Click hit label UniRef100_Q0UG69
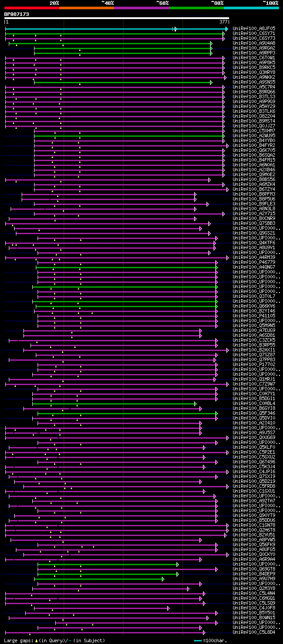 click(x=254, y=438)
